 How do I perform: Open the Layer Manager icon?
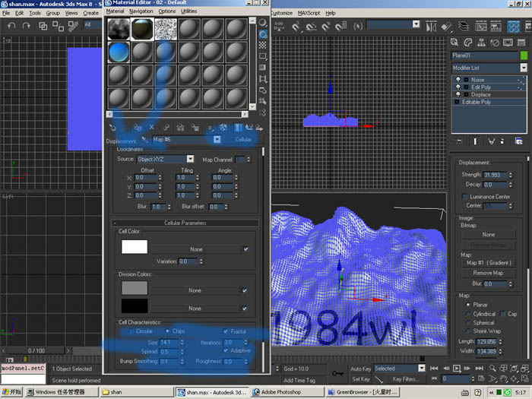(463, 26)
